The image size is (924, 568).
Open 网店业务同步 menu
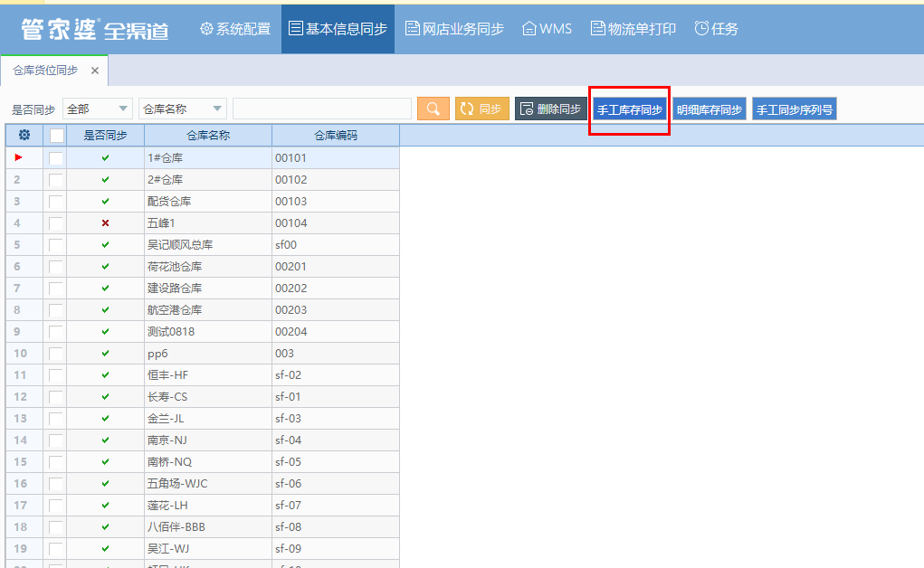coord(454,29)
